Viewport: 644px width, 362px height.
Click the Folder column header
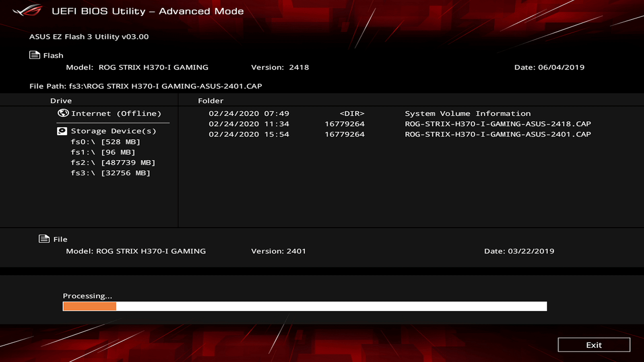(211, 101)
